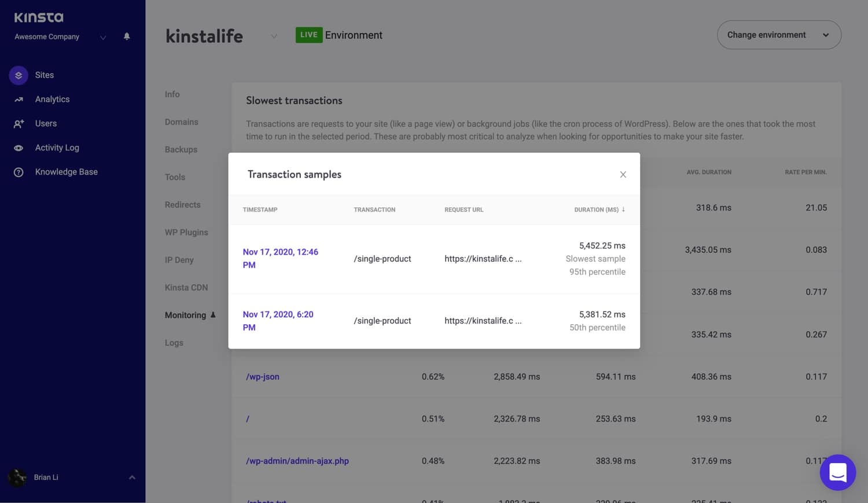This screenshot has width=868, height=503.
Task: Open the Nov 17, 2020, 6:20 PM sample
Action: [278, 321]
